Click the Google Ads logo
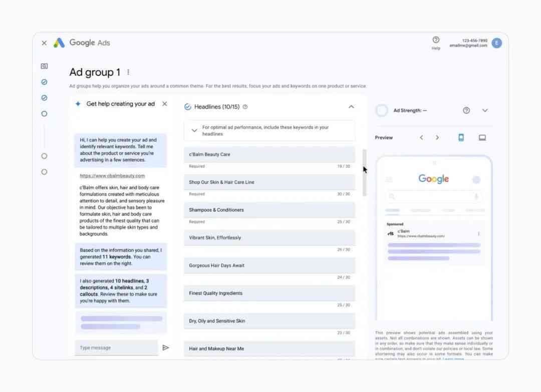Viewport: 541px width, 392px height. 59,43
